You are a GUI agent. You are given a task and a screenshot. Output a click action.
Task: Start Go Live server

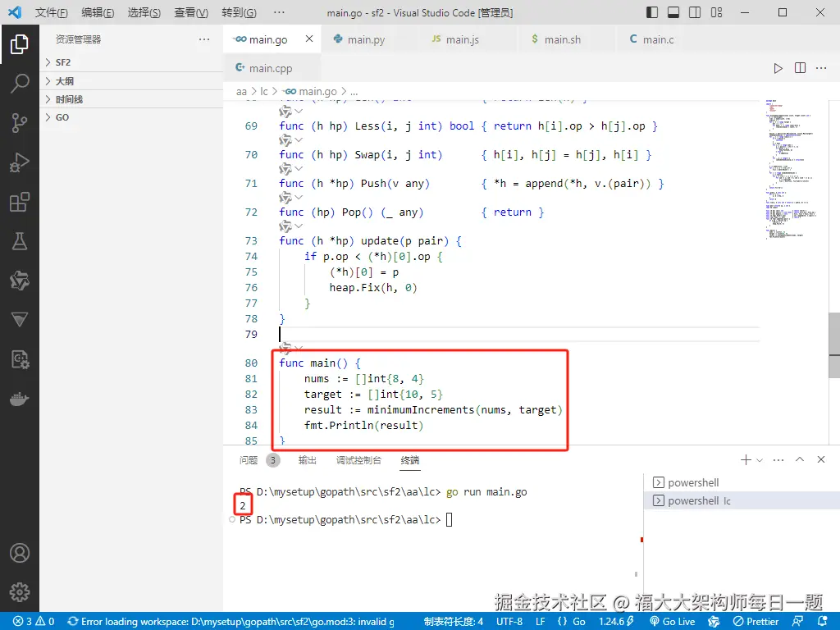click(672, 622)
